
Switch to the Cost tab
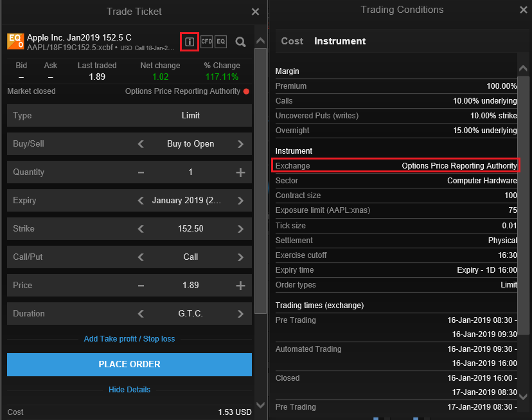[x=292, y=41]
